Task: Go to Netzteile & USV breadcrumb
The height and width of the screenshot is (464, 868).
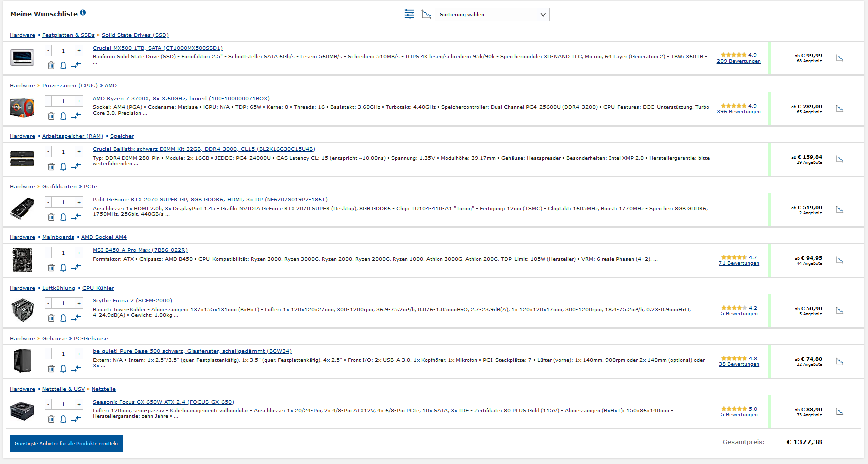Action: pyautogui.click(x=63, y=389)
